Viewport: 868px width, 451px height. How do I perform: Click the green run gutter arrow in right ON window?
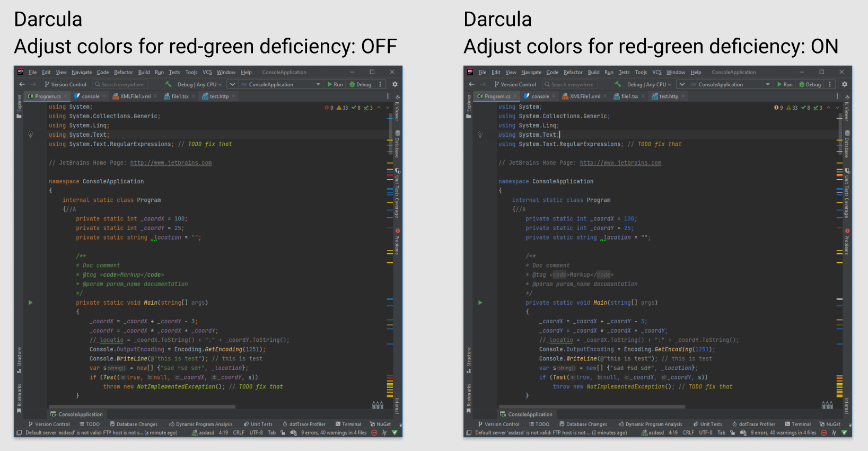pos(480,303)
